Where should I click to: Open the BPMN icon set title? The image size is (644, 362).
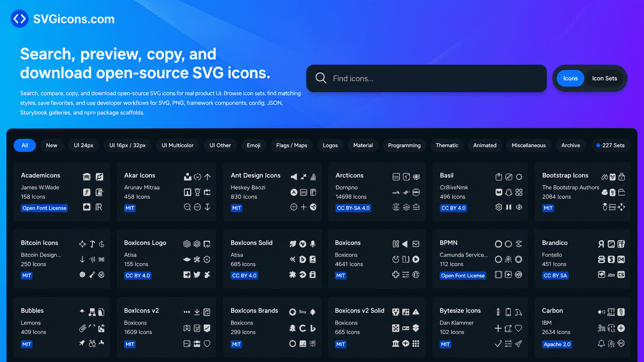[448, 243]
